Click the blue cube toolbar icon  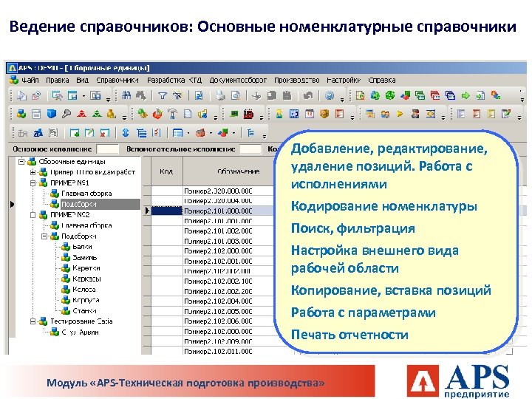(51, 114)
